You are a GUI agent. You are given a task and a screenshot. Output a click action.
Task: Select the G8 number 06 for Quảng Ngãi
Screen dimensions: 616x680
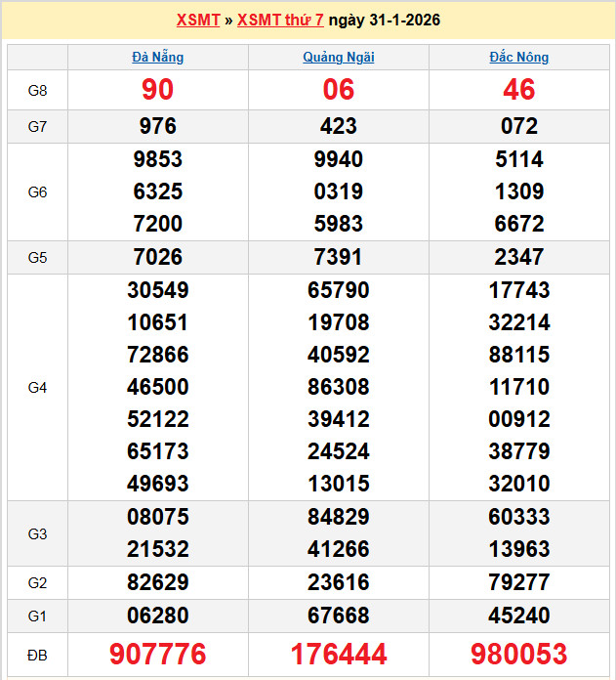[x=339, y=90]
